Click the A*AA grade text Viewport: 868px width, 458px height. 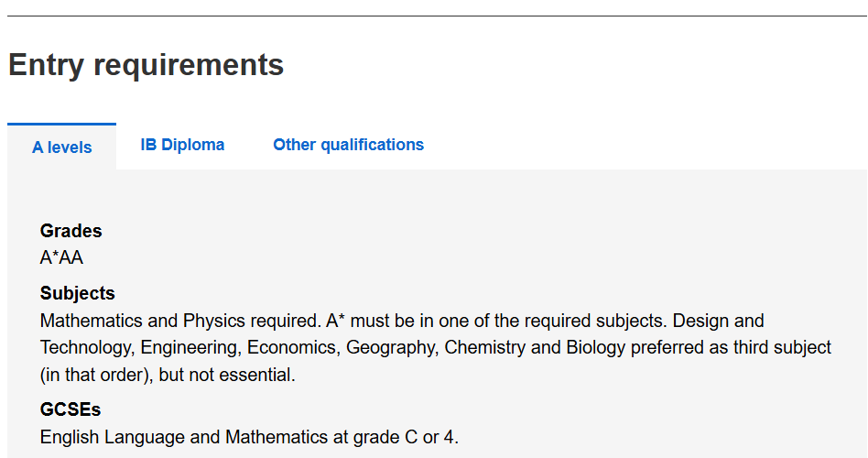[61, 257]
